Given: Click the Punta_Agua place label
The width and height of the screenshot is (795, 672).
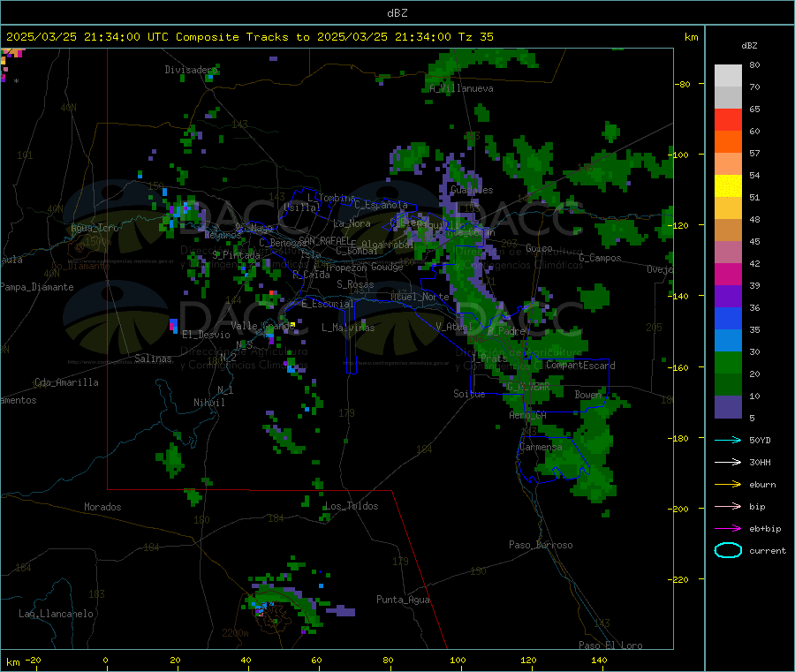Looking at the screenshot, I should point(403,600).
